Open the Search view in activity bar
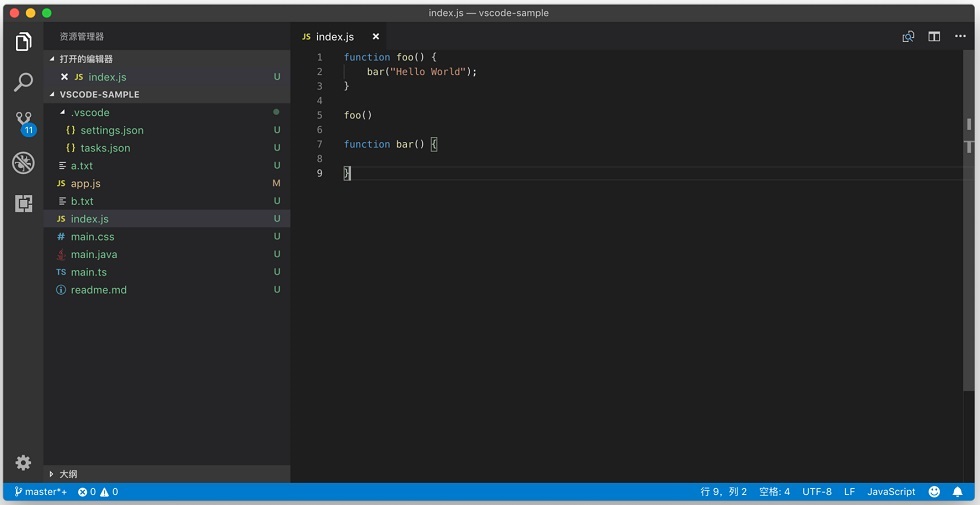 [23, 82]
